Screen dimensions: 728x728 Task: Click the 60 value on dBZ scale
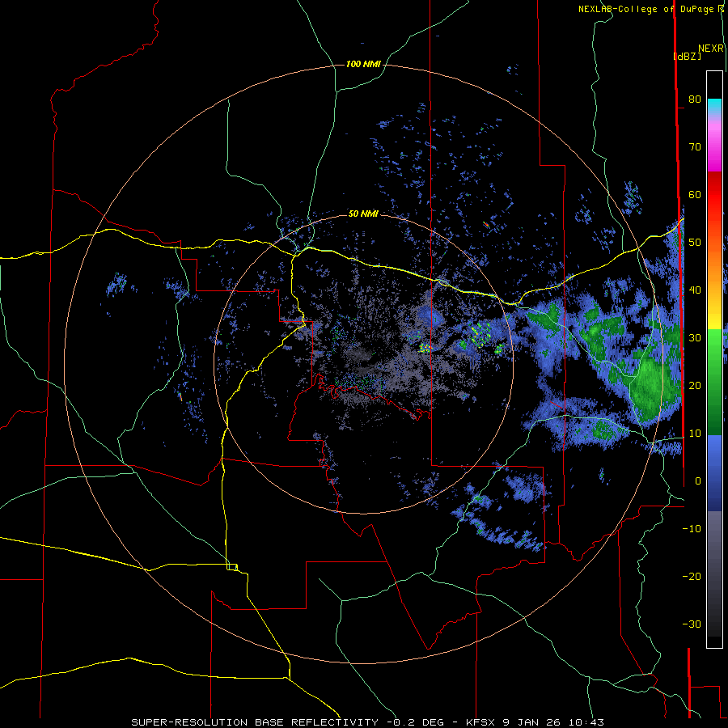click(695, 194)
